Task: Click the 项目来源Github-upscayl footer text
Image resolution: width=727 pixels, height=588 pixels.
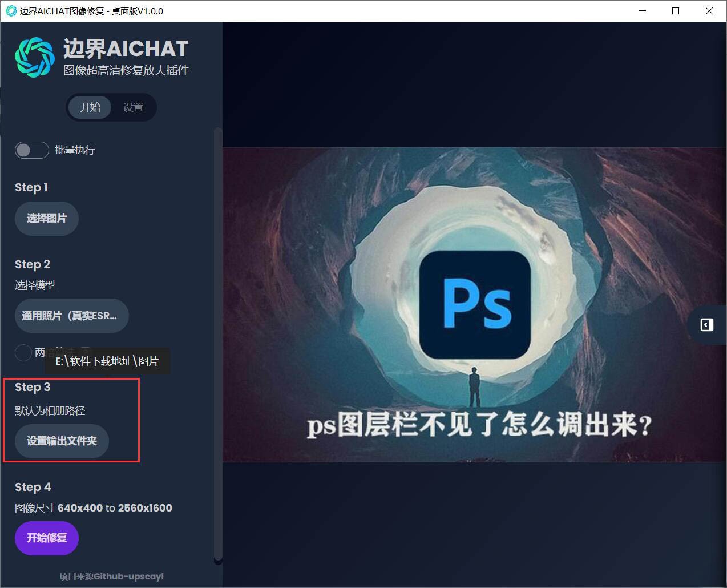Action: coord(111,577)
